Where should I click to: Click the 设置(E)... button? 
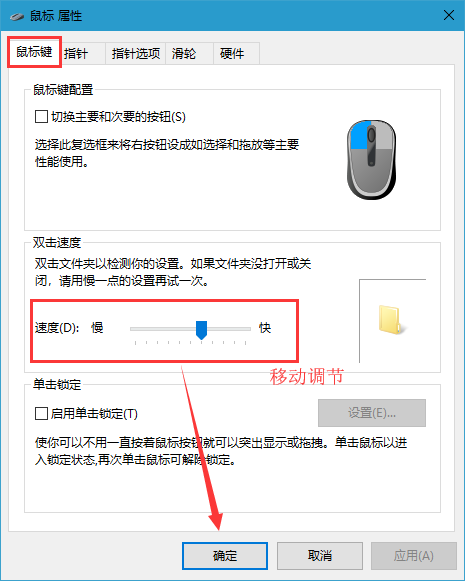coord(372,413)
